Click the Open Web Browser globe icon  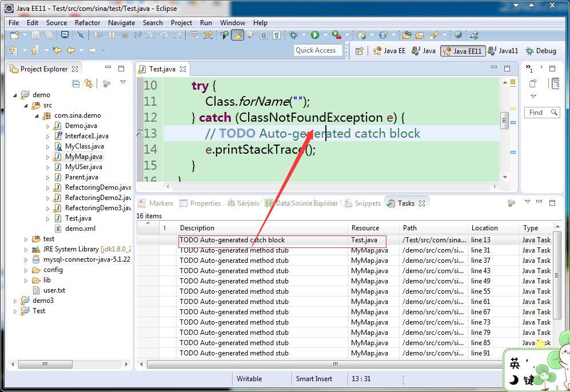458,35
